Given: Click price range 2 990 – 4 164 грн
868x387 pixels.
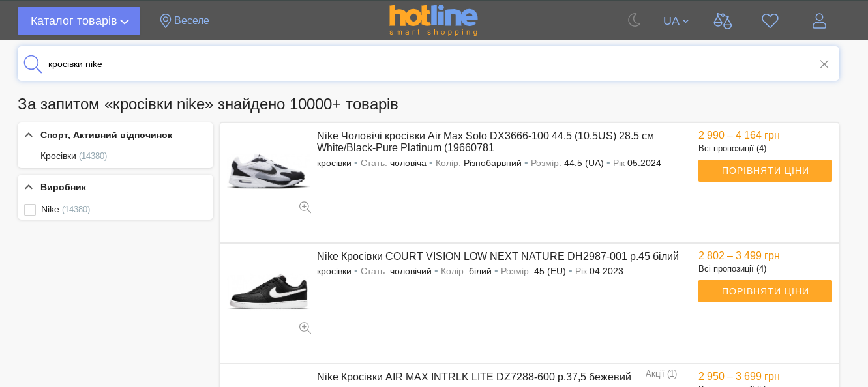Looking at the screenshot, I should coord(739,136).
